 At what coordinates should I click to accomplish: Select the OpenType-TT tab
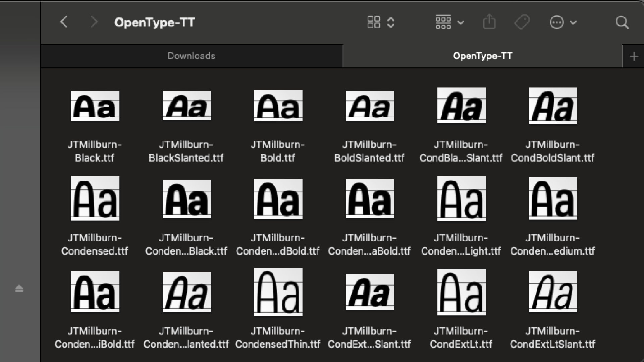[x=483, y=56]
